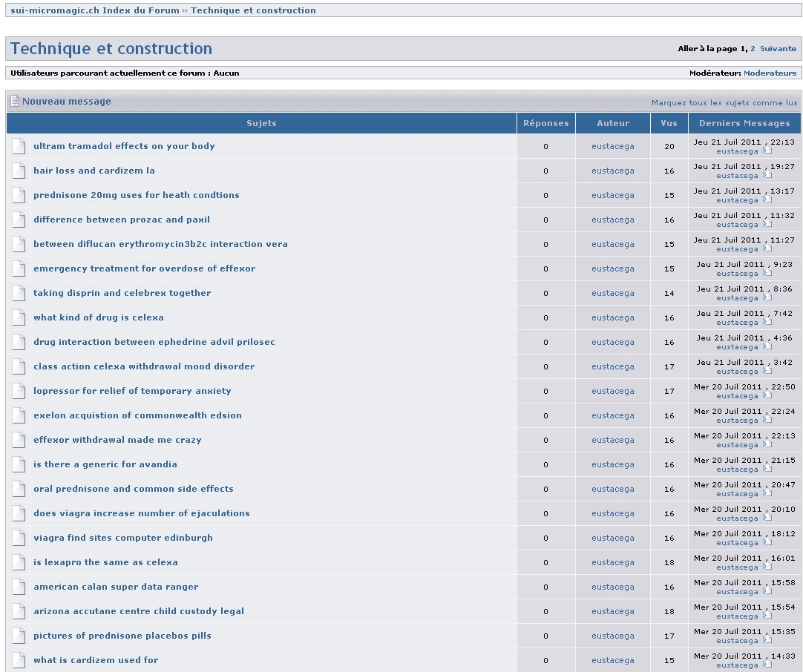Open thread 'prednisone 20mg uses for heath condtions'

[137, 195]
